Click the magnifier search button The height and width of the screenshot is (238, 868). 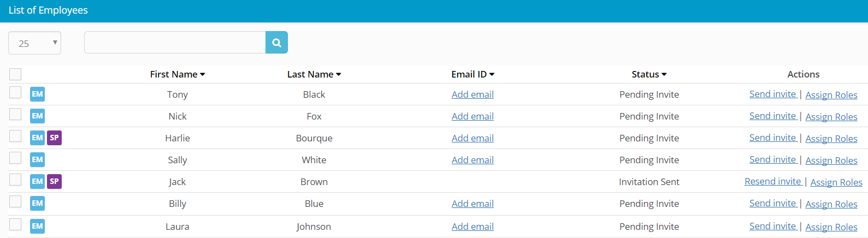(276, 43)
